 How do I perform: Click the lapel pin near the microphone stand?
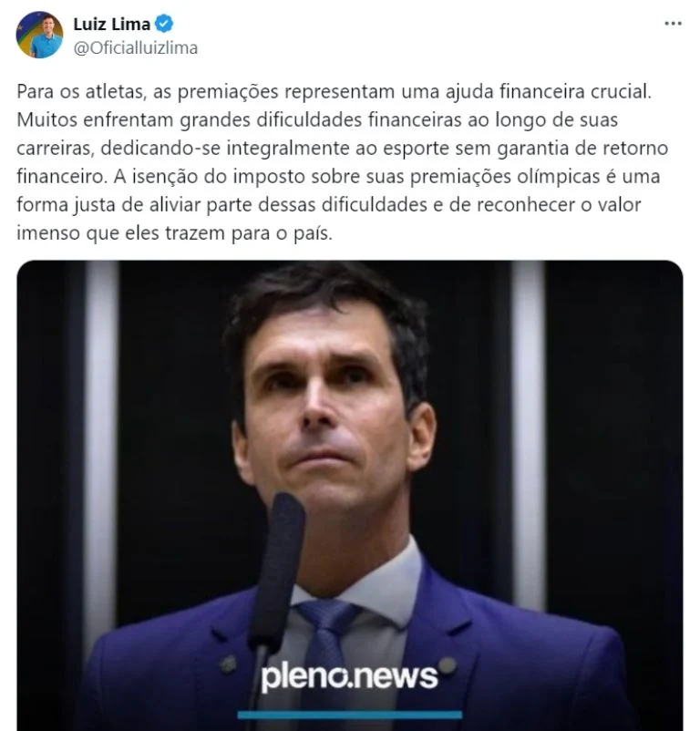point(229,663)
